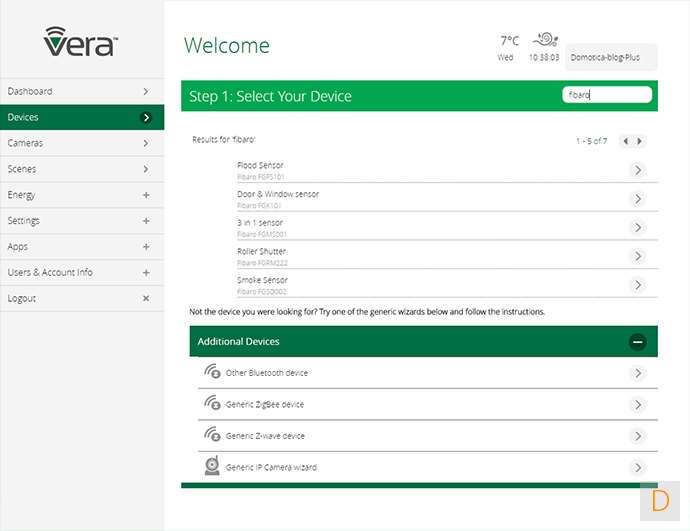Click the weather snail icon
This screenshot has height=531, width=690.
click(546, 40)
